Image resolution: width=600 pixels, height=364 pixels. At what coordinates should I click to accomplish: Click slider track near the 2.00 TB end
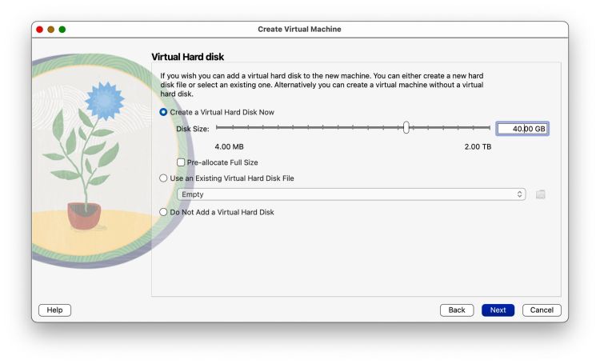point(484,127)
